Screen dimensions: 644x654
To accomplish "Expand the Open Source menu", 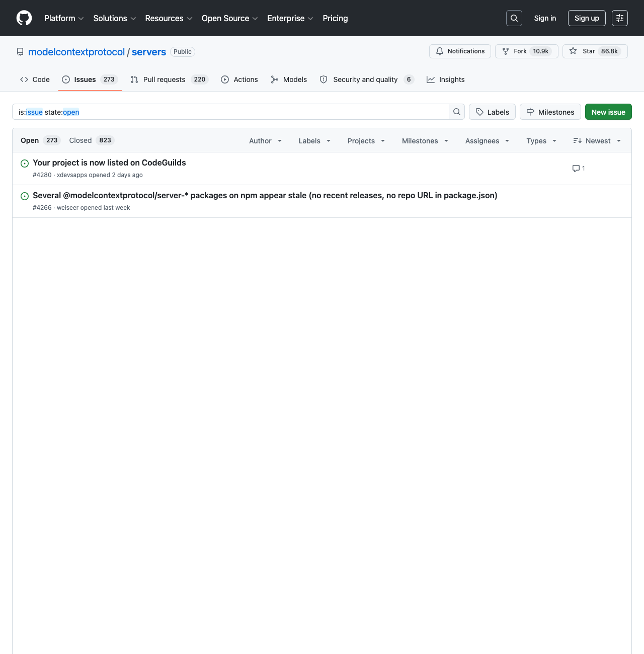I will click(230, 18).
